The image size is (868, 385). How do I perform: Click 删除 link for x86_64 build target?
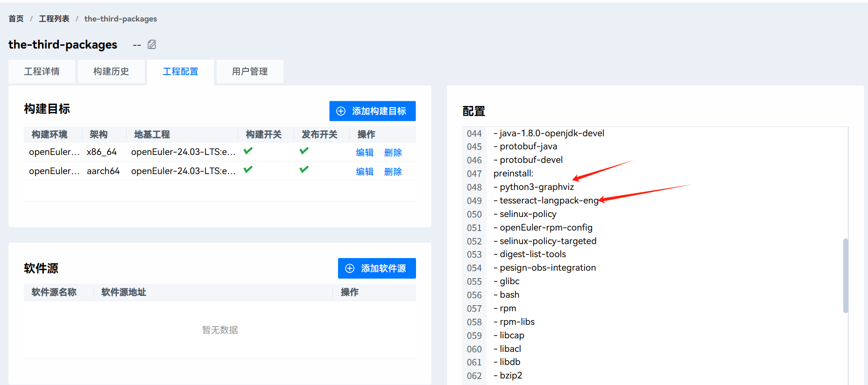[x=393, y=153]
